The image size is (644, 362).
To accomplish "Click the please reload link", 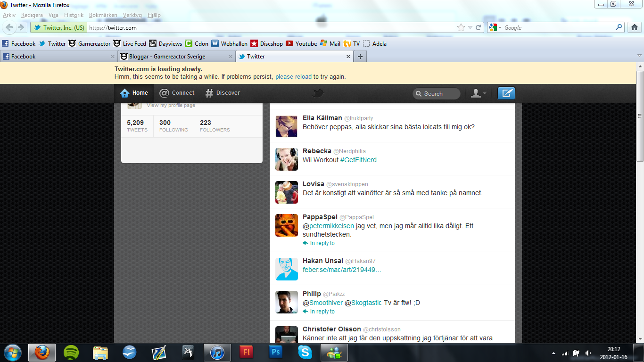I will point(294,76).
